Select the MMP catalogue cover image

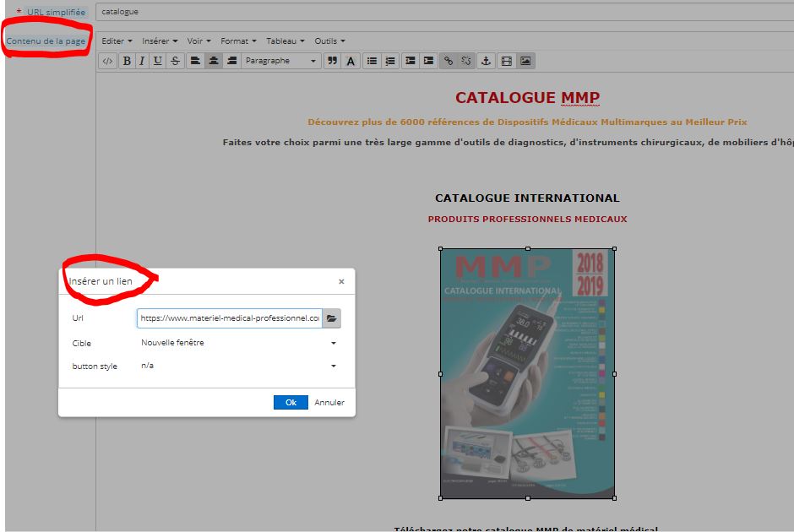(528, 373)
